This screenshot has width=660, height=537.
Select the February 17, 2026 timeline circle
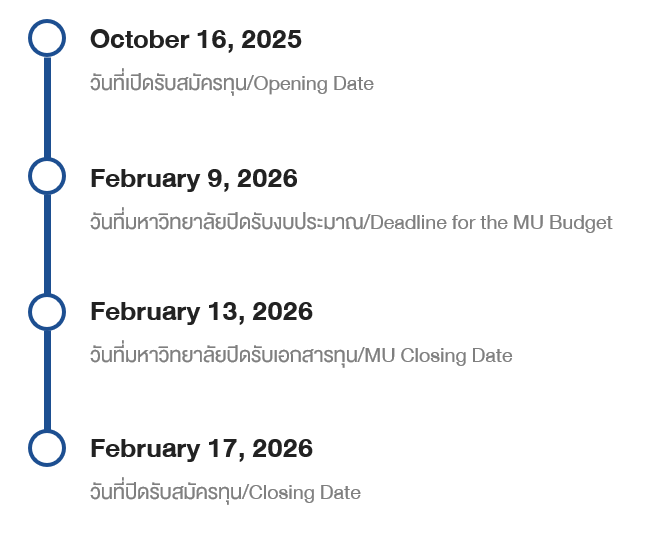pos(47,448)
